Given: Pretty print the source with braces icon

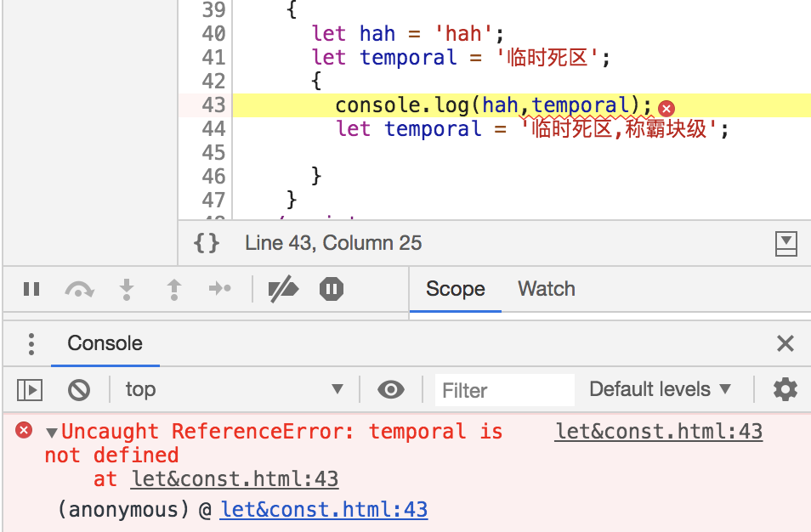Looking at the screenshot, I should click(207, 243).
